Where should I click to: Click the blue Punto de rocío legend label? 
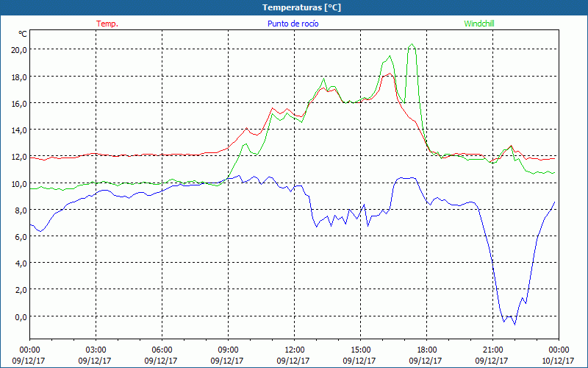coord(293,24)
